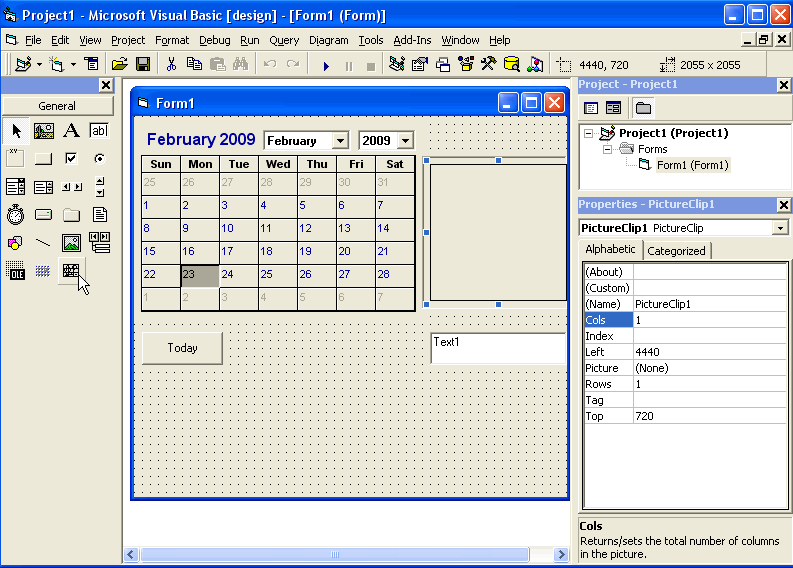Click View Code in Project panel
Image resolution: width=793 pixels, height=568 pixels.
tap(591, 108)
